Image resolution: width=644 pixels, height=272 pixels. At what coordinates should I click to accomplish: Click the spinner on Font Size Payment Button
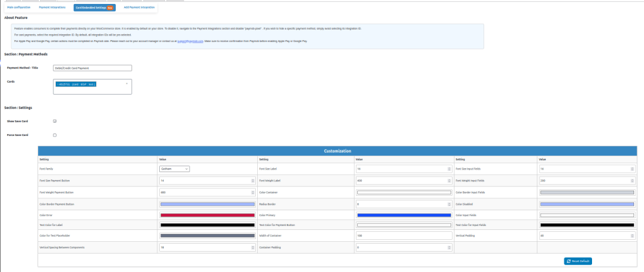(x=253, y=180)
